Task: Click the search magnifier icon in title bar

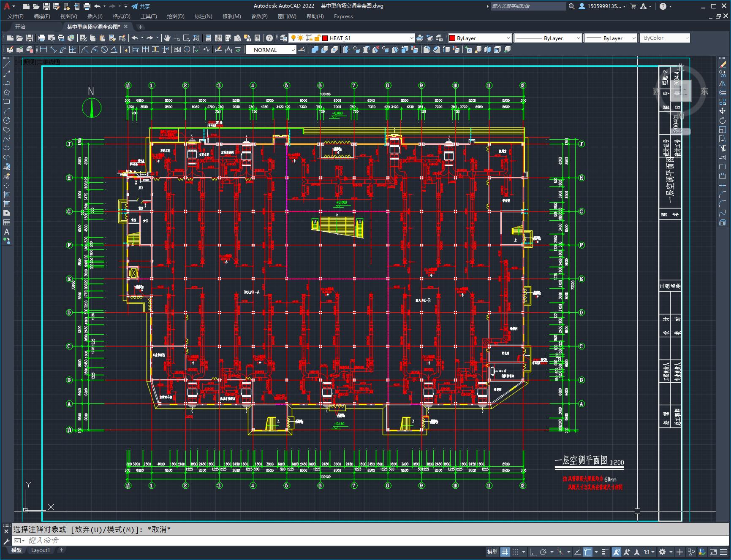Action: (572, 6)
